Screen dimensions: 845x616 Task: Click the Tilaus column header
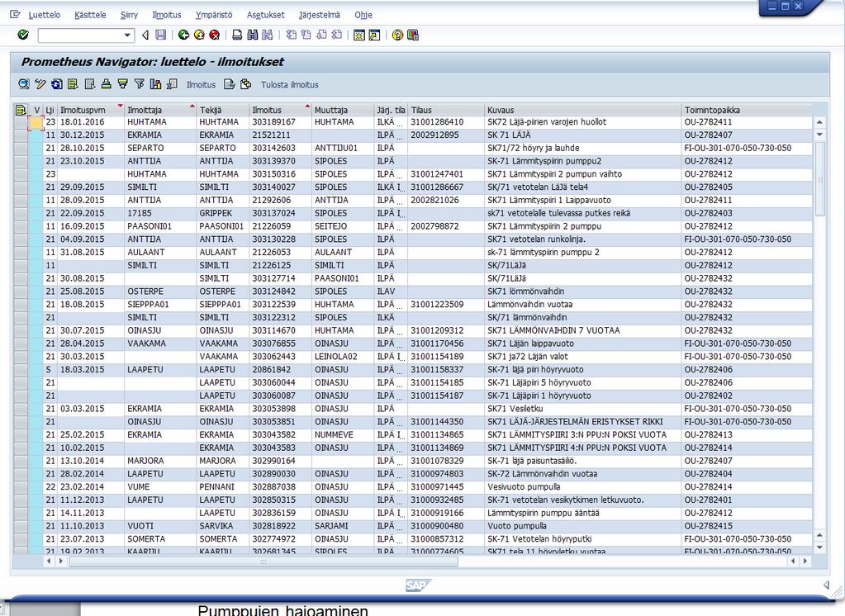pos(446,110)
